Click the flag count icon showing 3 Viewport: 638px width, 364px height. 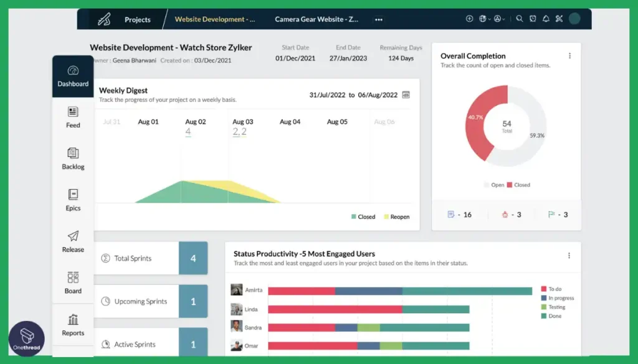(x=551, y=214)
